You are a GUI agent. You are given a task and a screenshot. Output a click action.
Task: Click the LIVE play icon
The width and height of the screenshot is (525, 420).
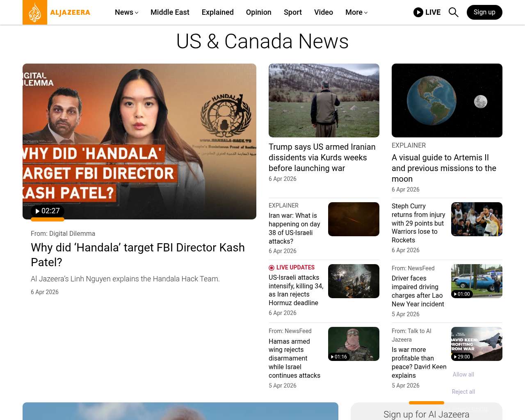tap(418, 12)
